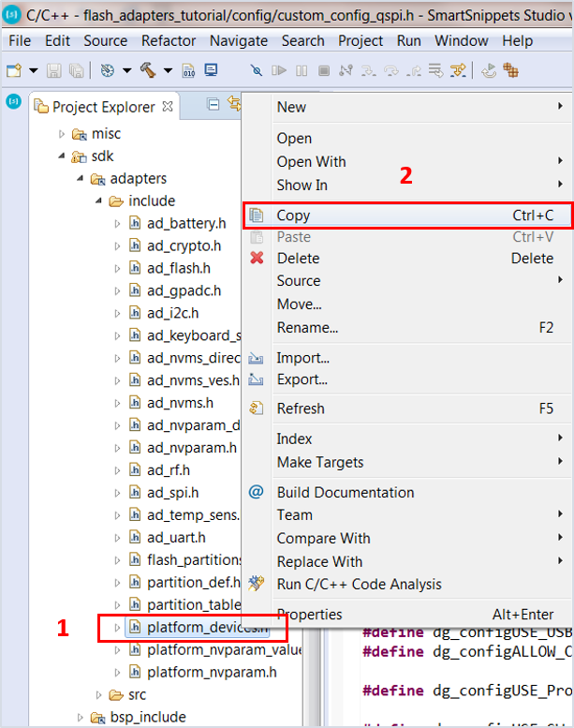Click the red Delete icon in context menu
The height and width of the screenshot is (728, 574).
tap(257, 259)
